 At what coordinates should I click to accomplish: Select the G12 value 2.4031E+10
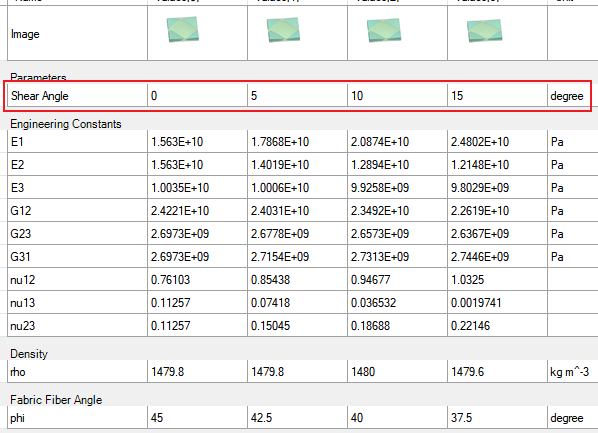click(280, 211)
